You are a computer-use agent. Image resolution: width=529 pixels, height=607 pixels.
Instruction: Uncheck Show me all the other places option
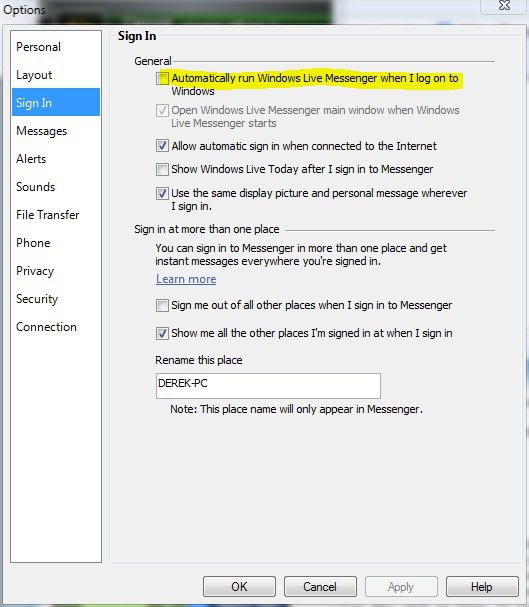pos(162,333)
